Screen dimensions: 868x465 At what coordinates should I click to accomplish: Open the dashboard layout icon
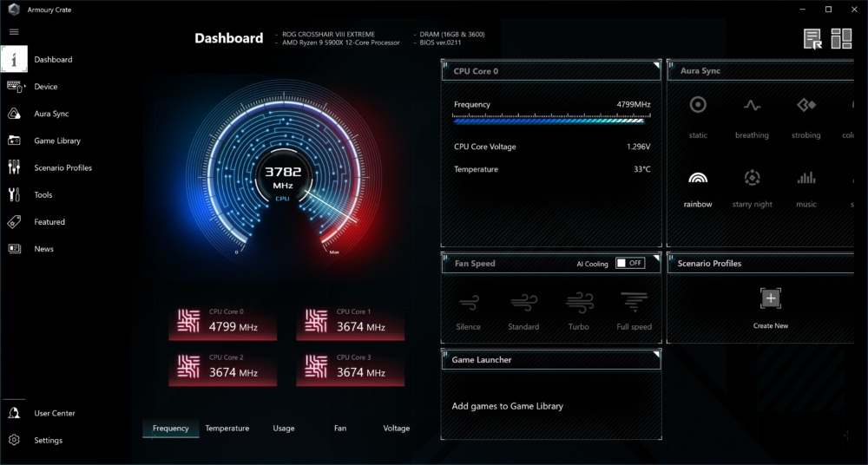click(x=841, y=39)
